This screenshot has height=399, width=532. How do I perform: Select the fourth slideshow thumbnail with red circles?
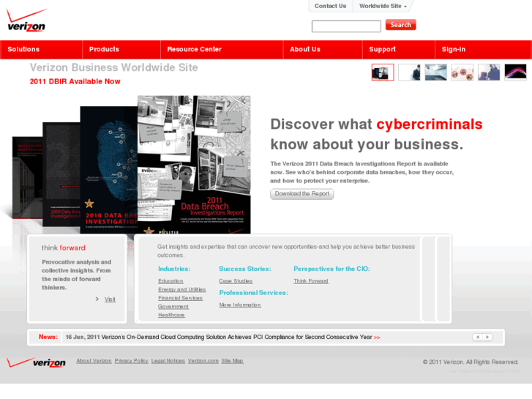click(x=462, y=72)
